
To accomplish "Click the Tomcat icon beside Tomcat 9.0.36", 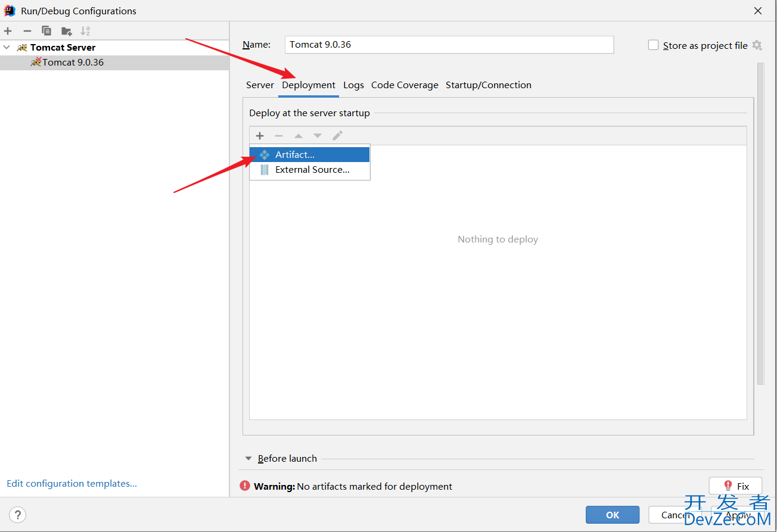I will point(36,62).
